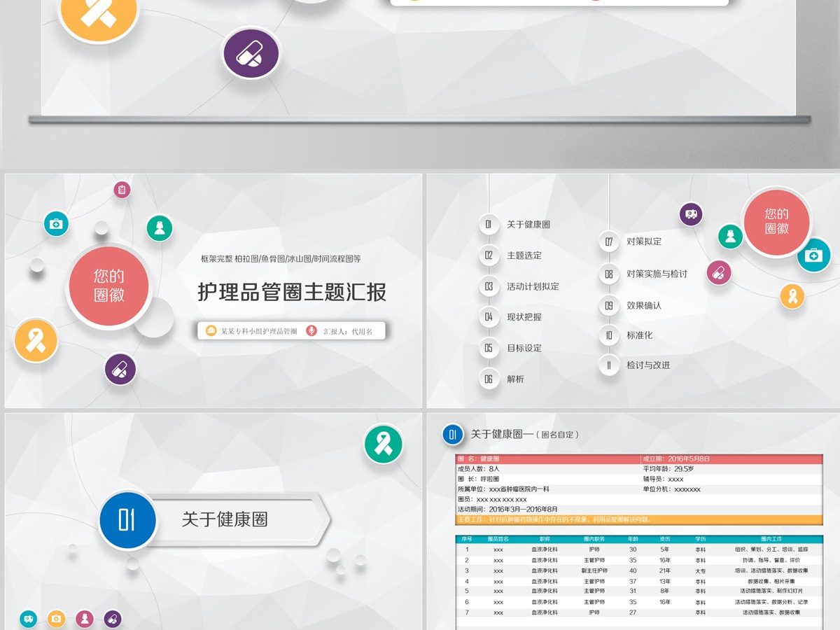Viewport: 840px width, 630px height.
Task: Select the 21年 seniority cell
Action: 665,570
